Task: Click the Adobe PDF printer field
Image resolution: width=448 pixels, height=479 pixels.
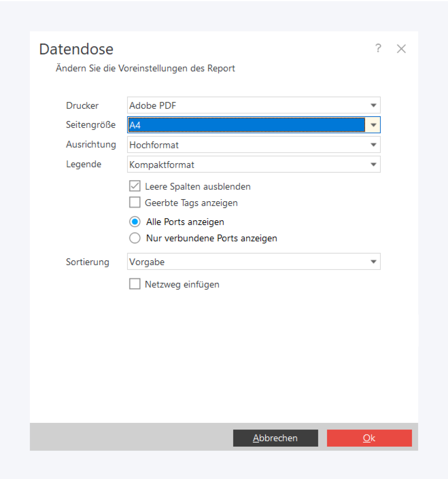Action: pos(247,105)
